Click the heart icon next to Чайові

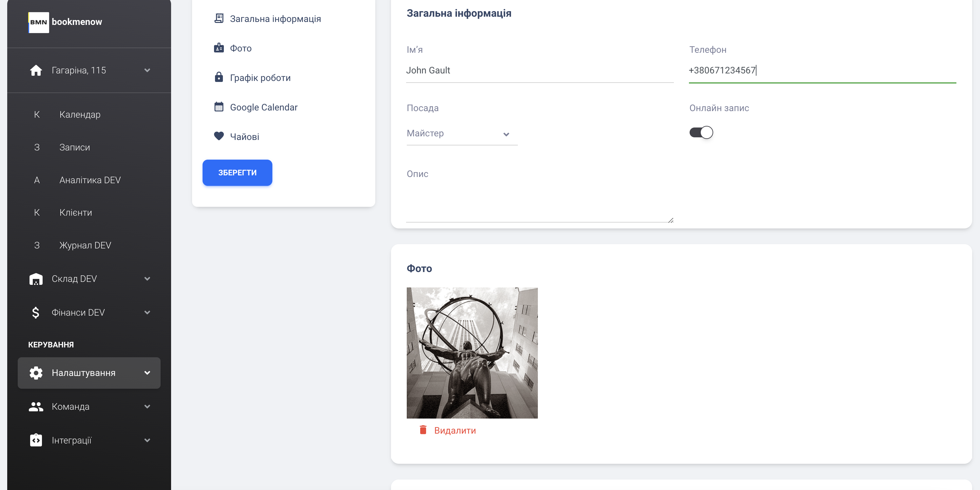click(x=219, y=136)
